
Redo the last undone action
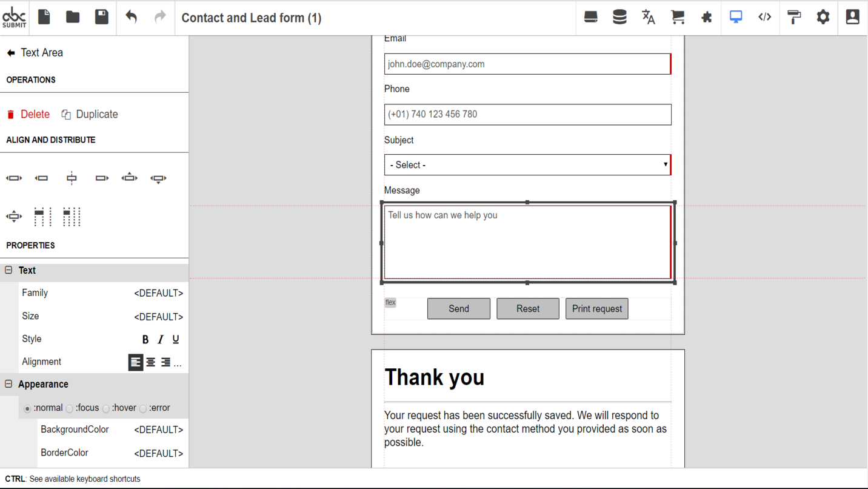click(160, 17)
